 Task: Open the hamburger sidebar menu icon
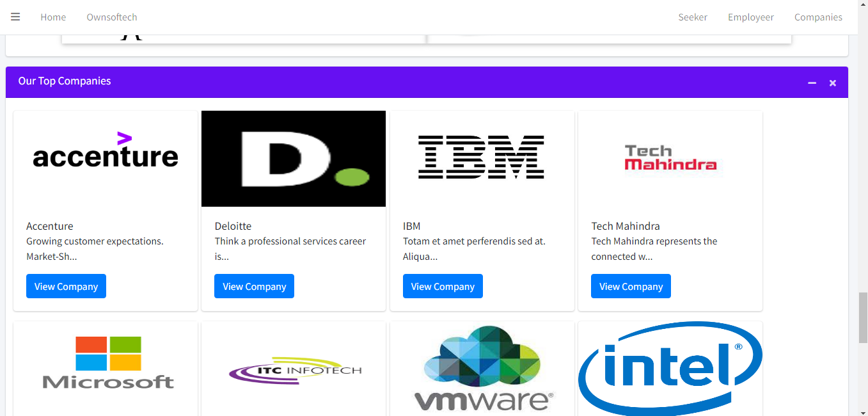coord(15,17)
